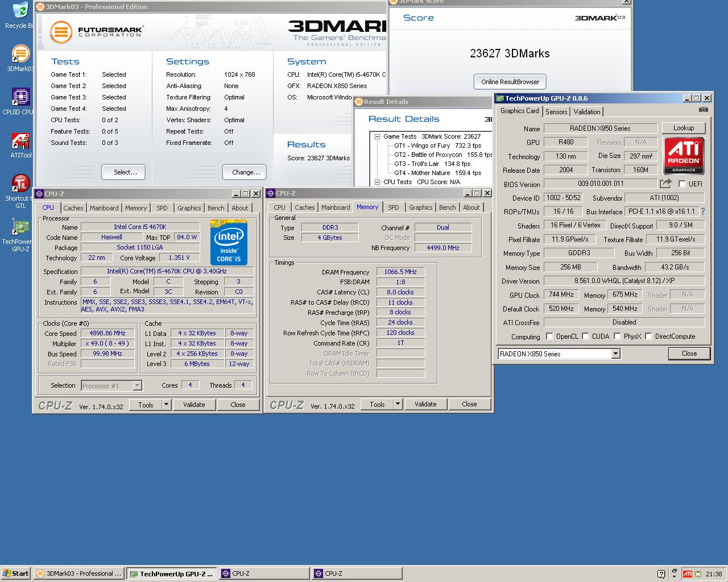The image size is (728, 582).
Task: Open the Bench tab in left CPU-Z window
Action: 216,208
